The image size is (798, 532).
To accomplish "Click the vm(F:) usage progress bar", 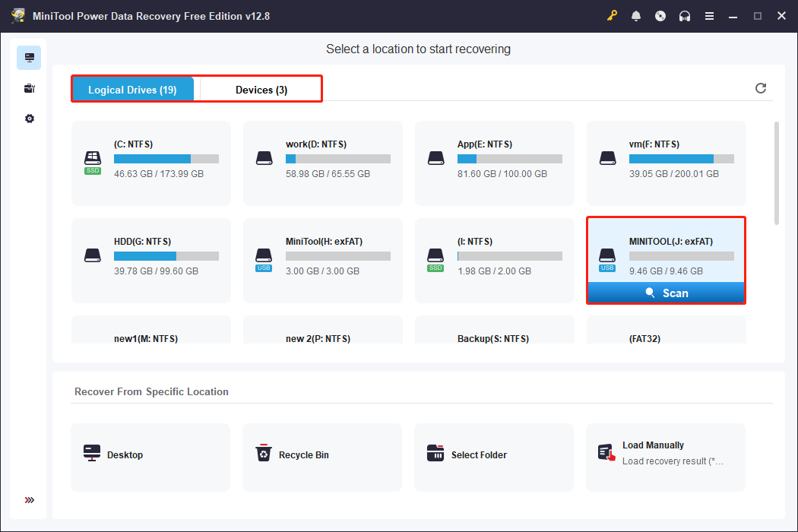I will point(681,160).
